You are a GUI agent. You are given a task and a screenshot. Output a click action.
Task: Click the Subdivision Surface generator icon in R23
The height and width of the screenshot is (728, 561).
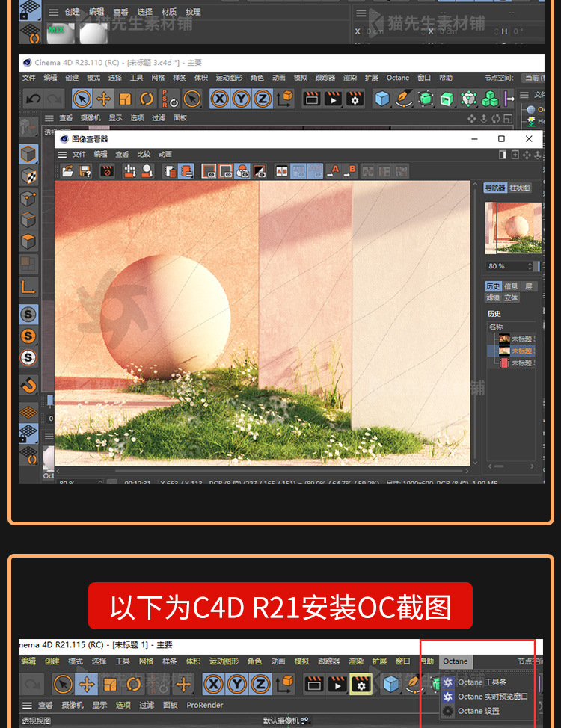425,99
